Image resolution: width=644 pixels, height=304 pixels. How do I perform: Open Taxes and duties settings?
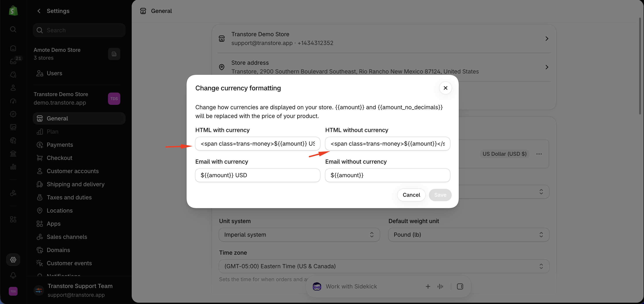[x=79, y=197]
